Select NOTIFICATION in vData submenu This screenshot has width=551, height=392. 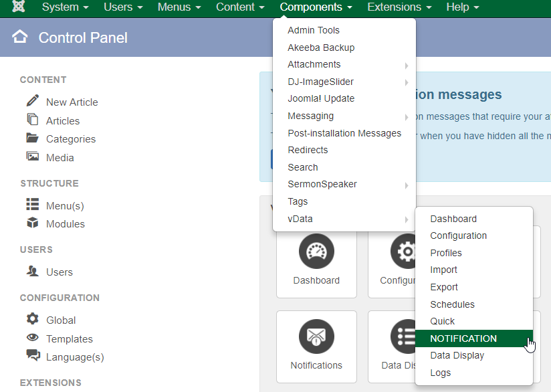pyautogui.click(x=463, y=338)
